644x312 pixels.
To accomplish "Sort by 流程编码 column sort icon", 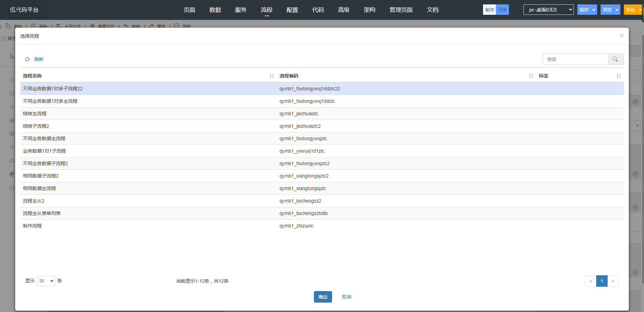I will pyautogui.click(x=531, y=76).
